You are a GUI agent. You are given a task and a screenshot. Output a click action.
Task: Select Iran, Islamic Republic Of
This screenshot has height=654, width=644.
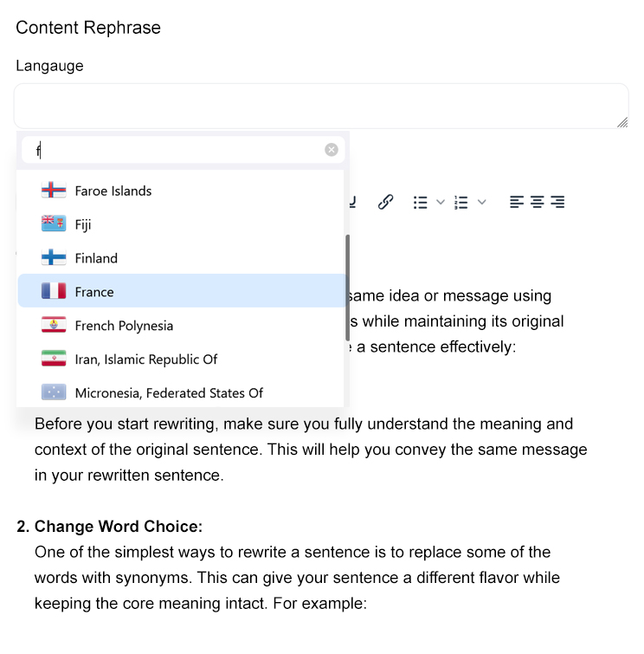[x=146, y=359]
